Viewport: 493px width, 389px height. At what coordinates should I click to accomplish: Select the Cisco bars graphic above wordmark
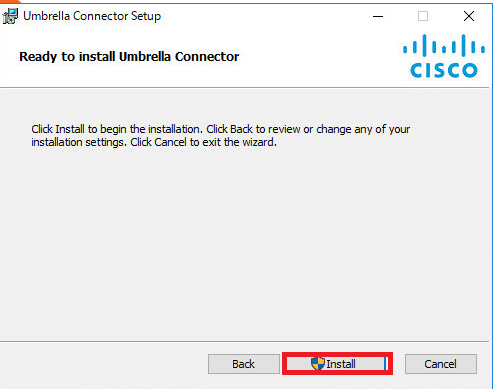444,45
